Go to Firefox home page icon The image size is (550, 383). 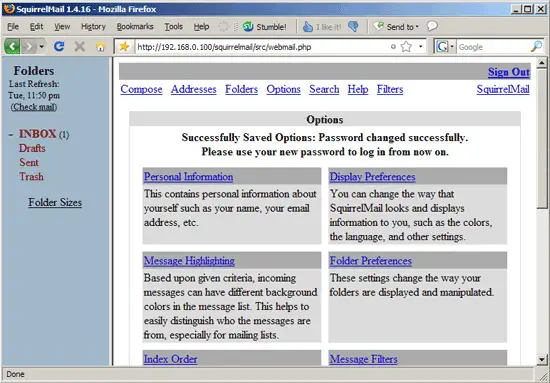click(x=101, y=47)
